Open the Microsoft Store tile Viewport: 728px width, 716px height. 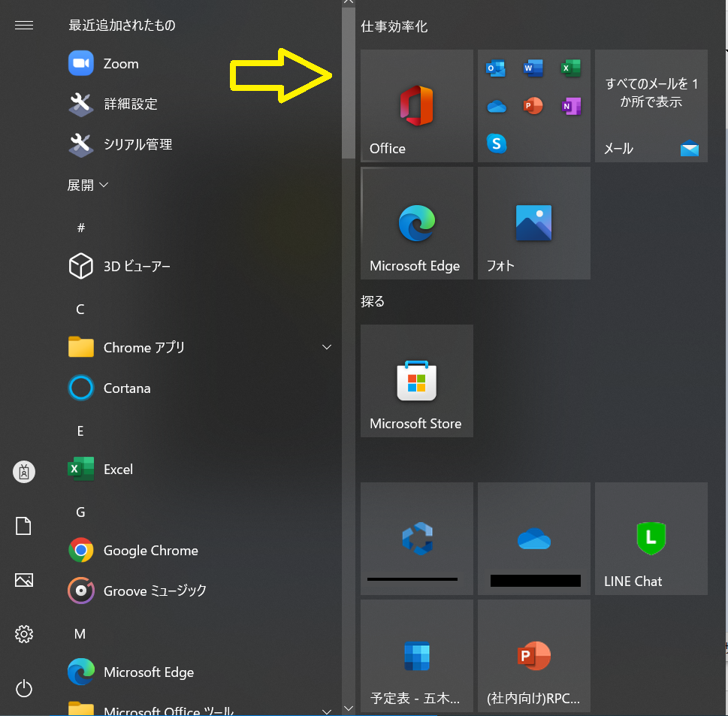click(x=417, y=381)
